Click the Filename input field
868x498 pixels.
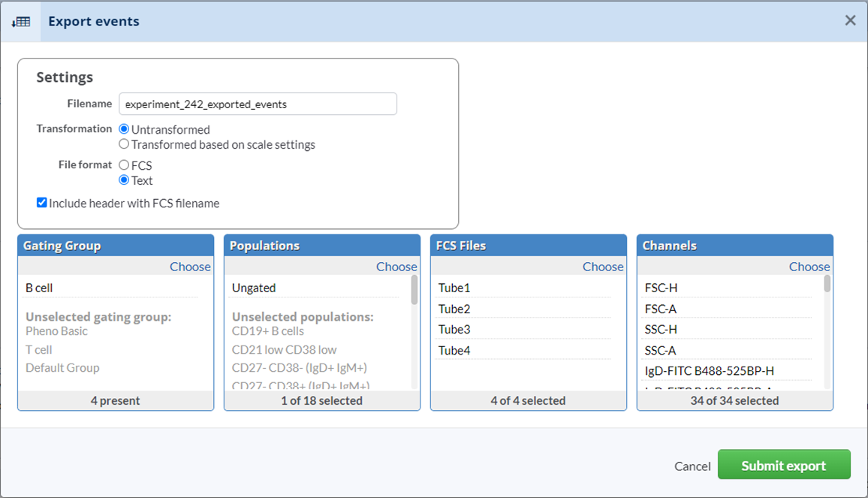pos(258,104)
